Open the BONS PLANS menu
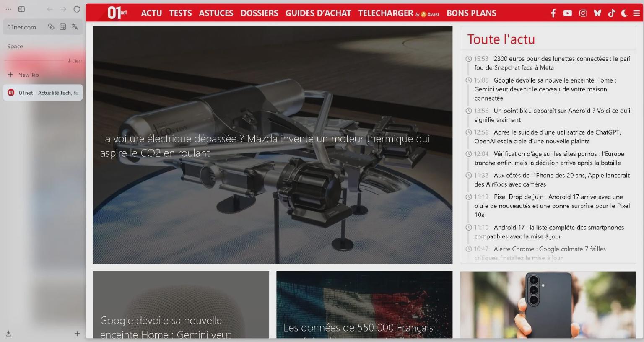Viewport: 644px width, 342px height. 471,13
